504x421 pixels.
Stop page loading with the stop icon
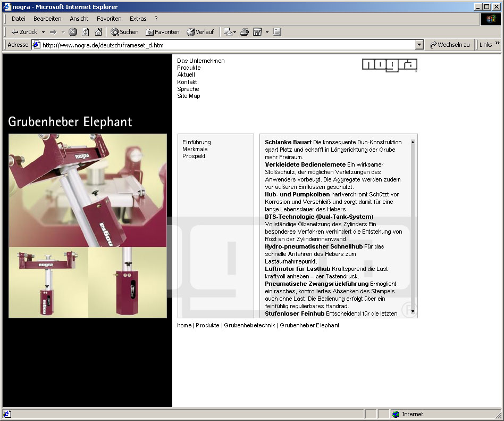pyautogui.click(x=73, y=32)
